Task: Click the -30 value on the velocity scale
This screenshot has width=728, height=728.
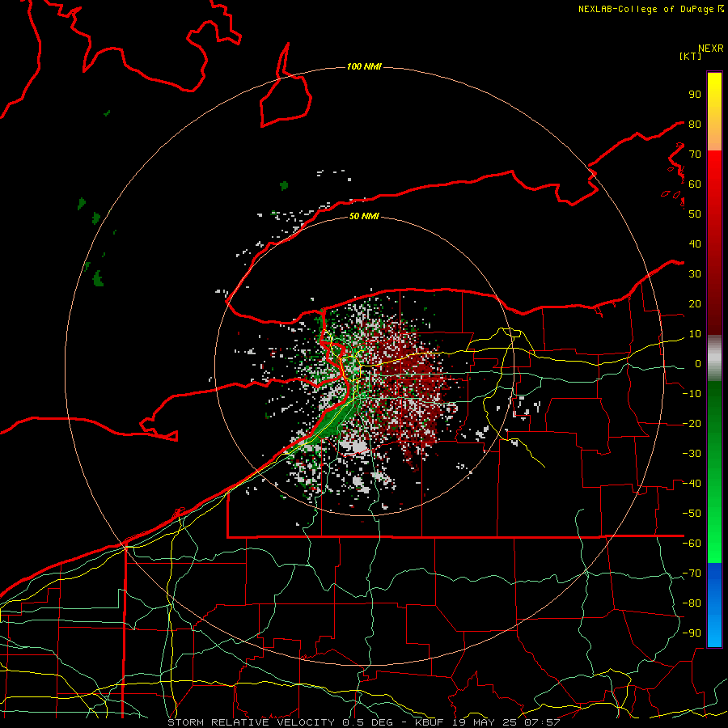Action: (692, 454)
